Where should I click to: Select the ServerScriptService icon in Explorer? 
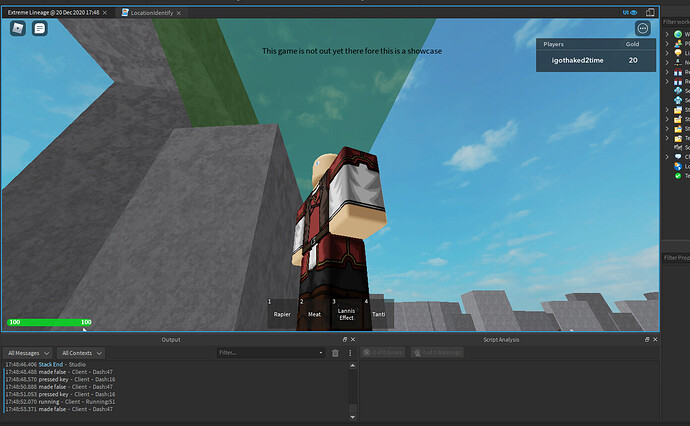[678, 91]
